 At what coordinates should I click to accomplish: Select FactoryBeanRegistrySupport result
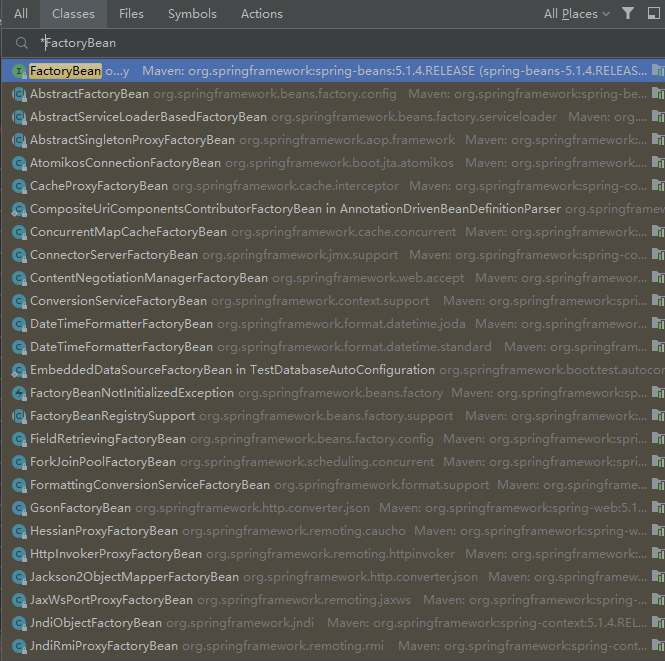(333, 416)
